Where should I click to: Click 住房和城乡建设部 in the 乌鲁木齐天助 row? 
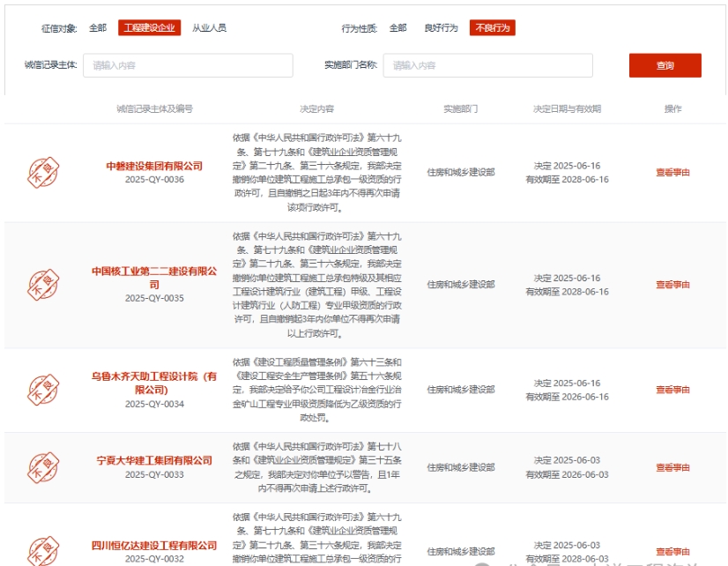(x=461, y=390)
